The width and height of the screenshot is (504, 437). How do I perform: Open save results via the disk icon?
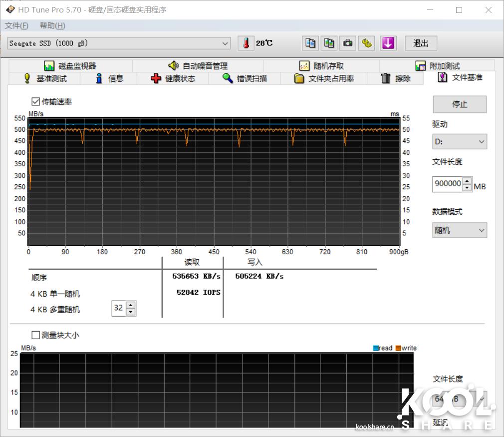click(x=367, y=43)
